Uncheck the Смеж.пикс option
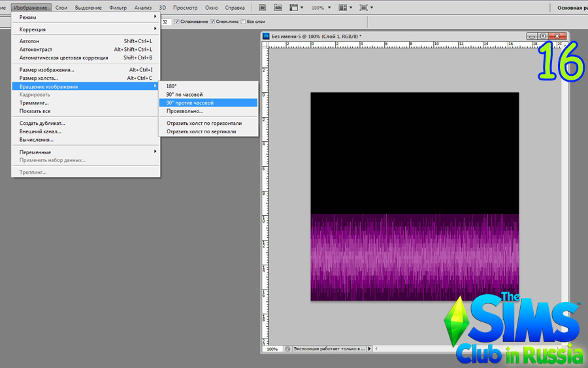This screenshot has width=588, height=368. click(x=212, y=22)
